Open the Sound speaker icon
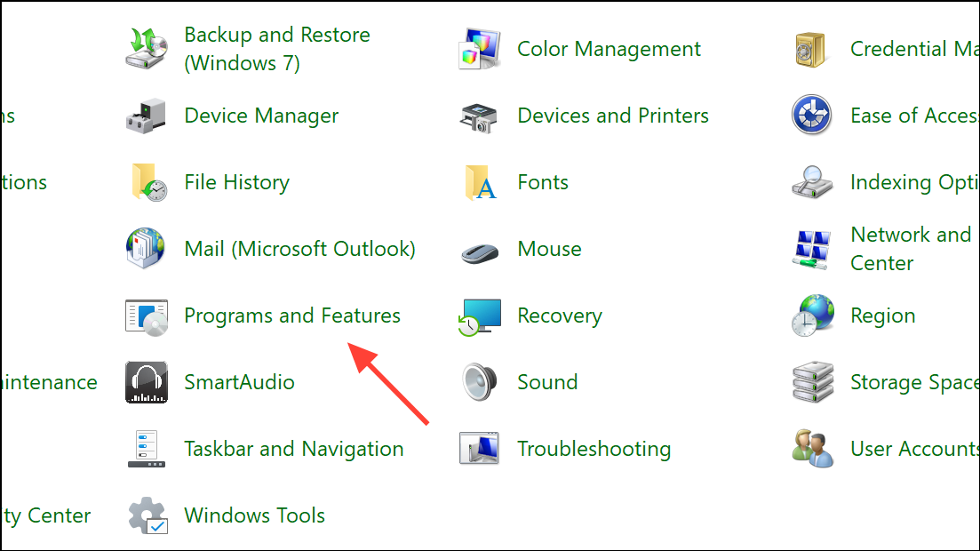980x551 pixels. pos(480,383)
